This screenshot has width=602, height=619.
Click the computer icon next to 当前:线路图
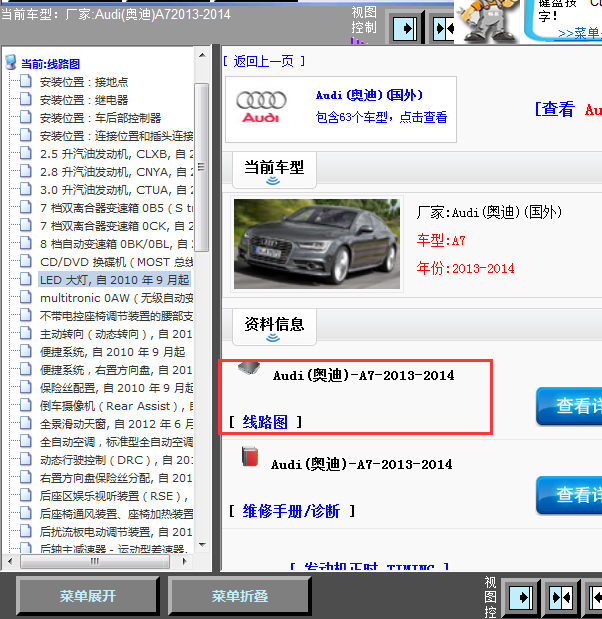click(11, 62)
